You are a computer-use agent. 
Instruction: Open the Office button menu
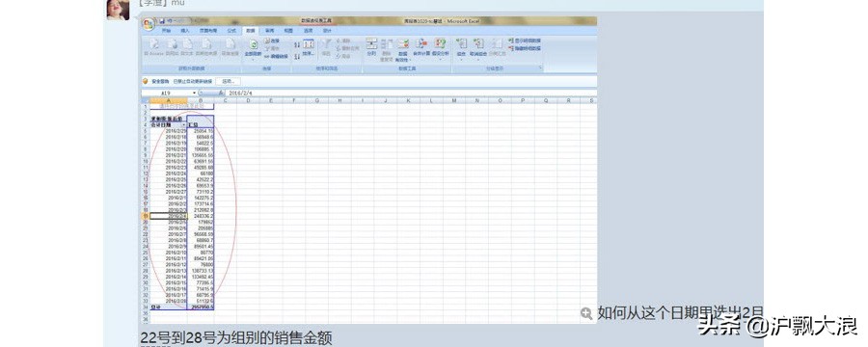pos(149,24)
